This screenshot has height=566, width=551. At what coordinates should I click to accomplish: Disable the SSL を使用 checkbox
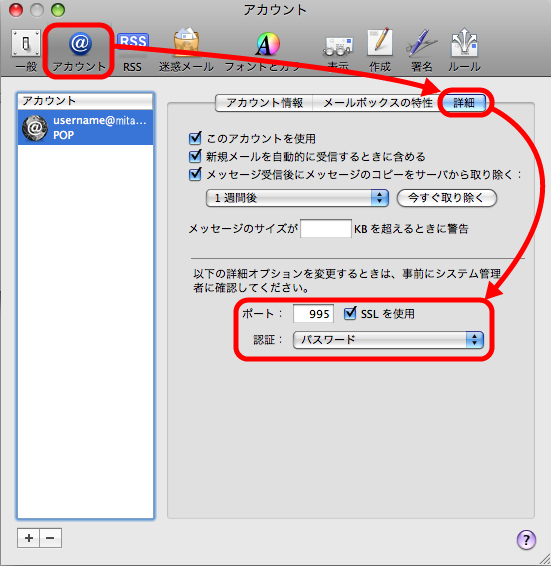coord(350,313)
